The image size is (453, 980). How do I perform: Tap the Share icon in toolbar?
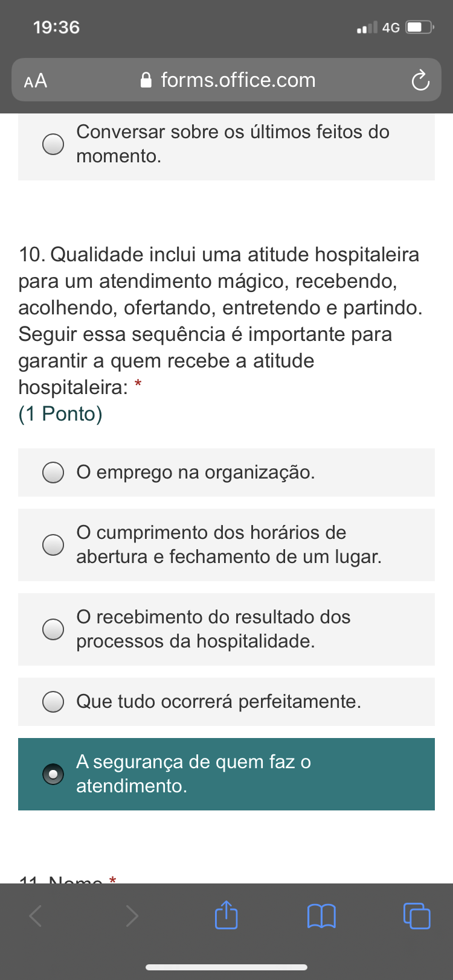tap(226, 915)
